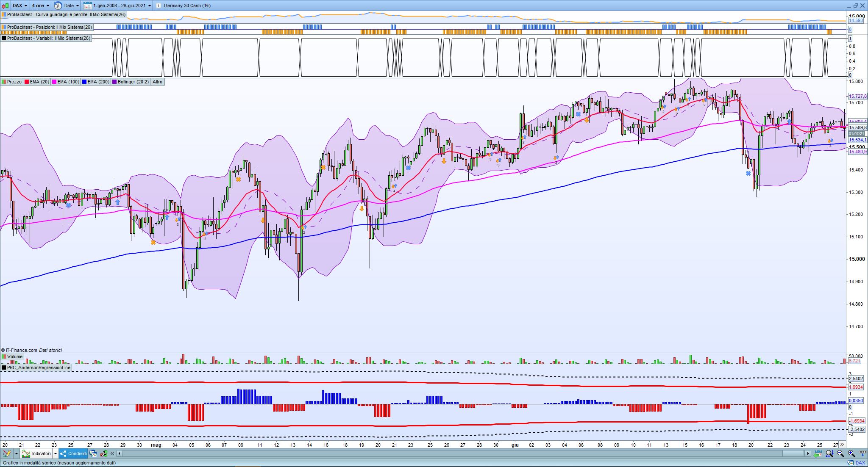868x467 pixels.
Task: Click the instrument info icon
Action: 158,6
